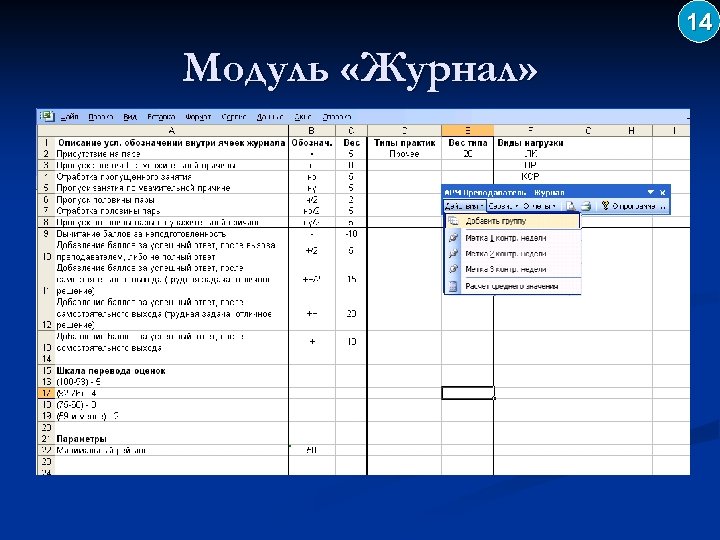Click cell 'ЛК' under Виды нагрузки
720x540 pixels.
530,154
